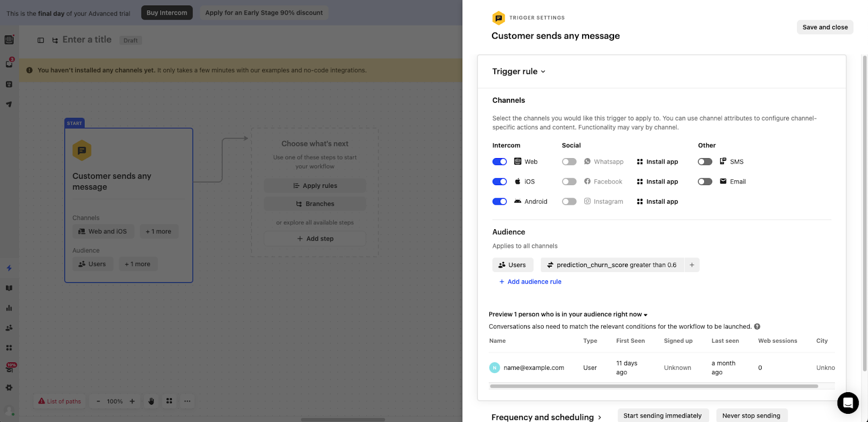Viewport: 868px width, 422px height.
Task: Click the panel vertical scrollbar
Action: 865,213
